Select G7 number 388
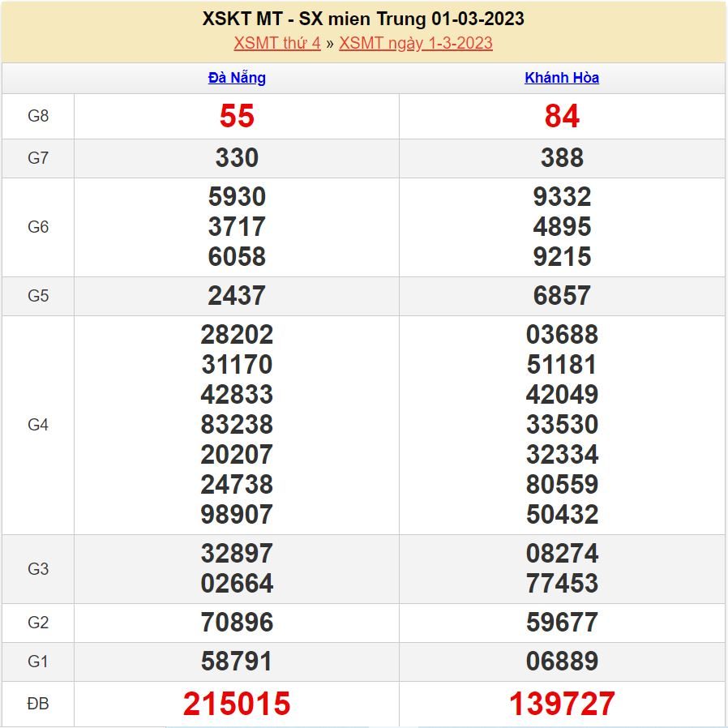The image size is (728, 728). (562, 158)
